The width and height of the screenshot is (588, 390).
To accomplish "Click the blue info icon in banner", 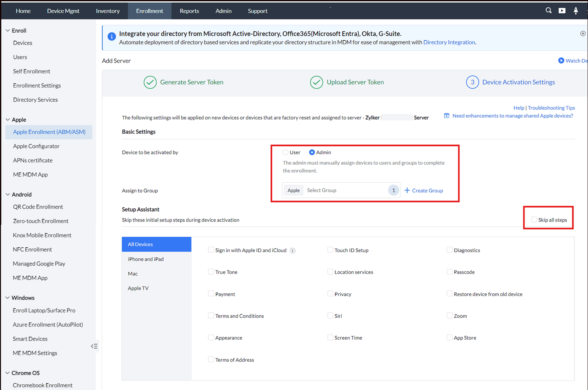I will (x=111, y=37).
